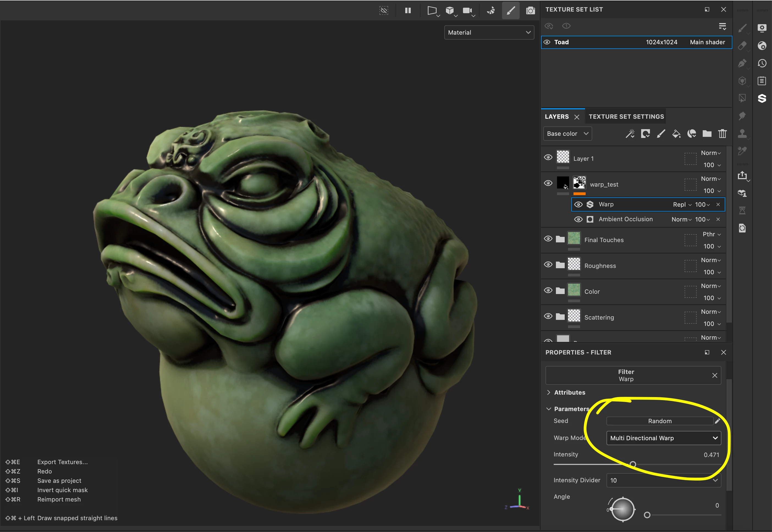772x532 pixels.
Task: Click the add paint layer brush icon
Action: tap(661, 134)
